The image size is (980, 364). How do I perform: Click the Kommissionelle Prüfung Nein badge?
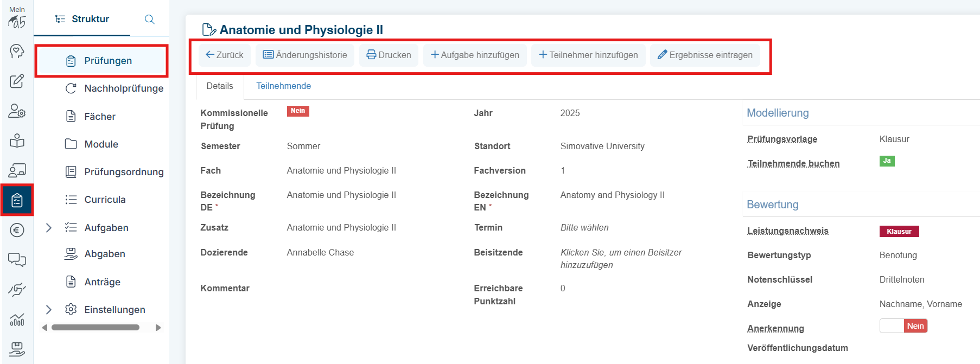[x=297, y=111]
